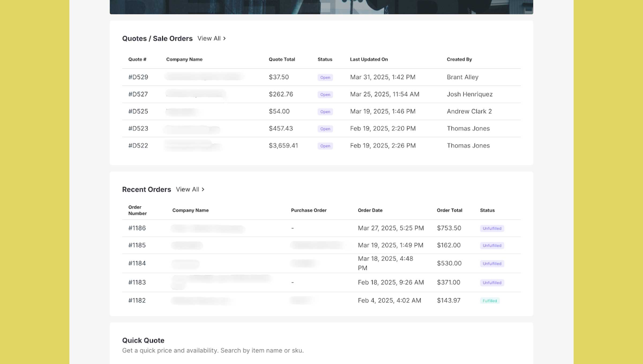Click the chevron arrow beside Recent Orders View All

[x=203, y=189]
